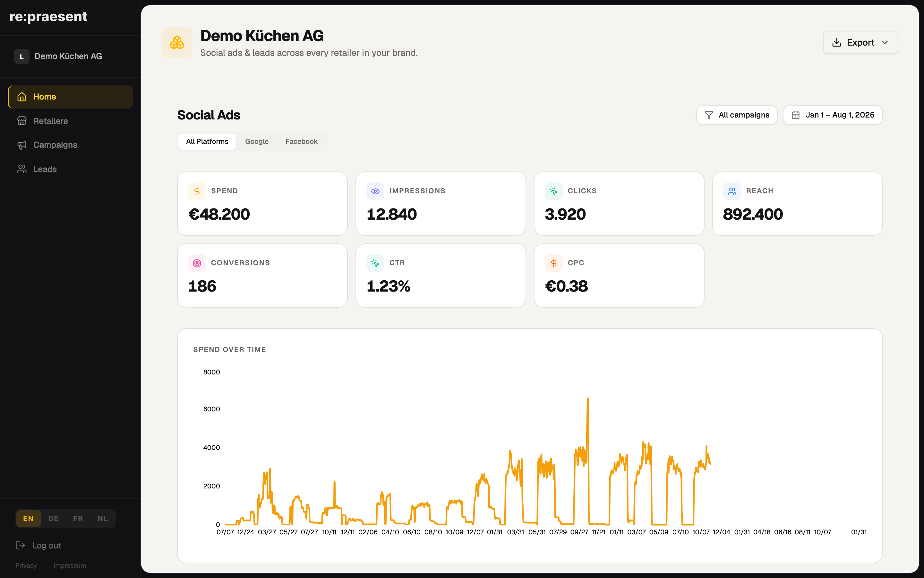Go to Leads in sidebar
The width and height of the screenshot is (924, 578).
tap(70, 169)
